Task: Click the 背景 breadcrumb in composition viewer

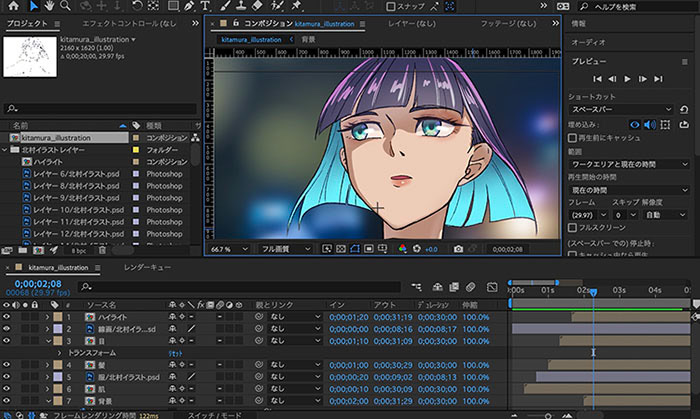Action: pos(308,39)
